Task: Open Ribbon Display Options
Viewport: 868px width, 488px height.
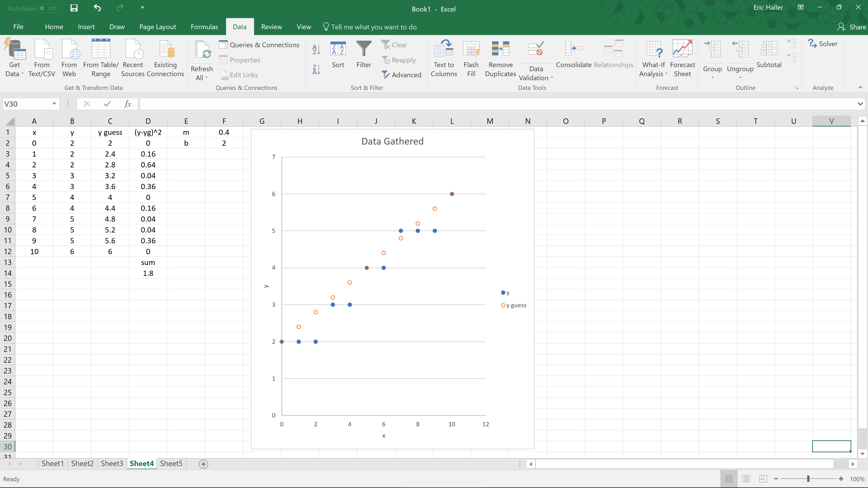Action: (x=801, y=7)
